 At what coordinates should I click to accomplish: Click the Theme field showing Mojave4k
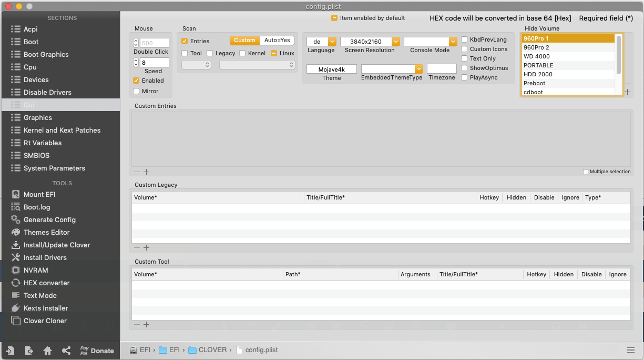point(332,69)
